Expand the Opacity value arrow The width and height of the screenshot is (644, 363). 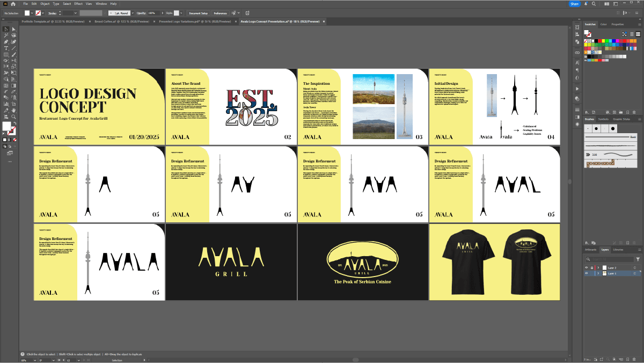163,13
